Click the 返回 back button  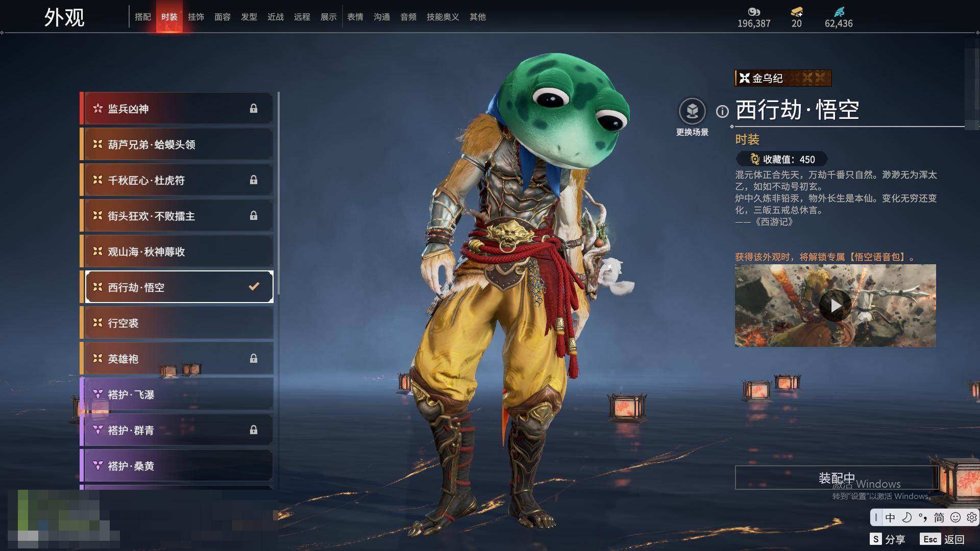tap(943, 539)
